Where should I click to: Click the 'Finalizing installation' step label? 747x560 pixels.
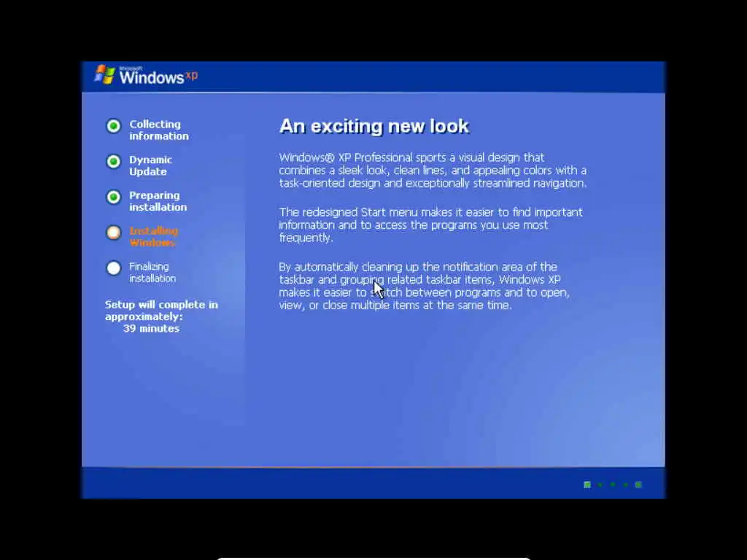(x=152, y=273)
